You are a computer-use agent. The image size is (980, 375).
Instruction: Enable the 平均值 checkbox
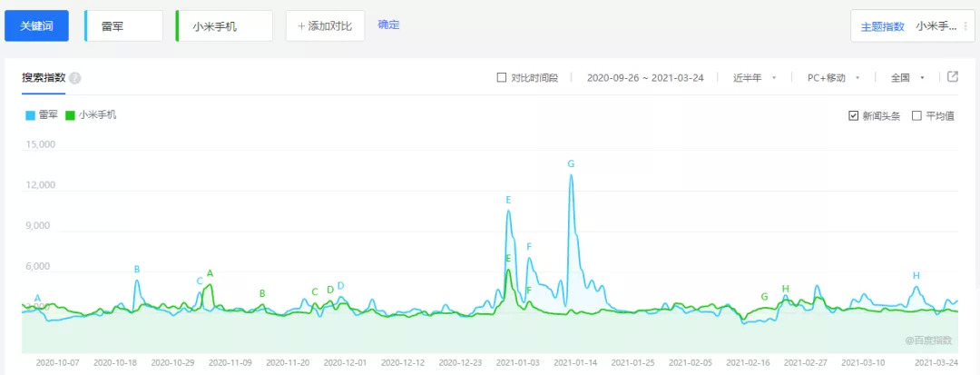click(x=916, y=115)
